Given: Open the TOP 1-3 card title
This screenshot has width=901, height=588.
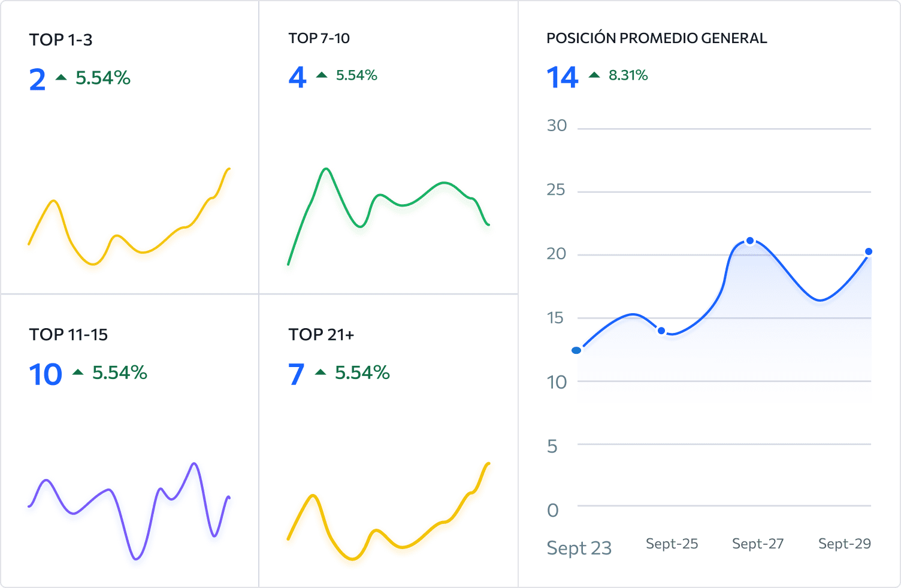Looking at the screenshot, I should 61,40.
